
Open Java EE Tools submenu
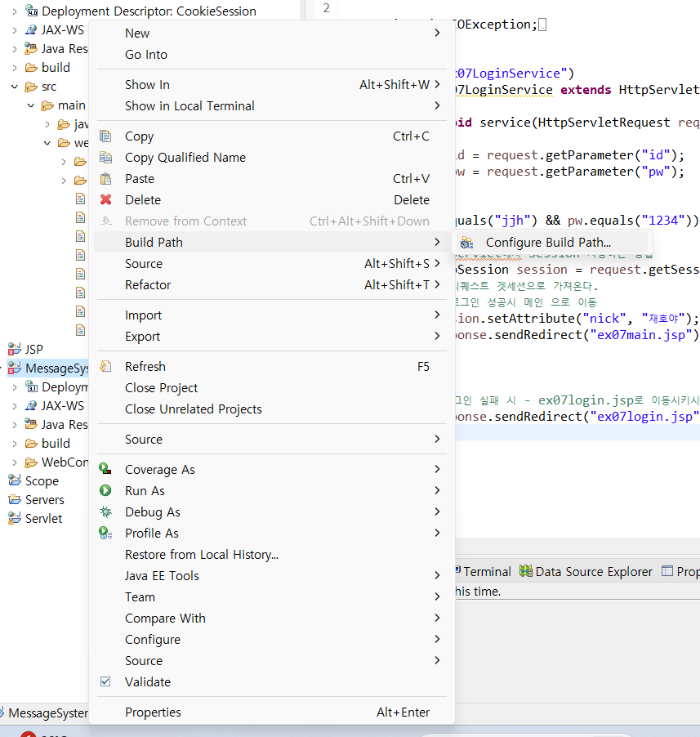(271, 576)
